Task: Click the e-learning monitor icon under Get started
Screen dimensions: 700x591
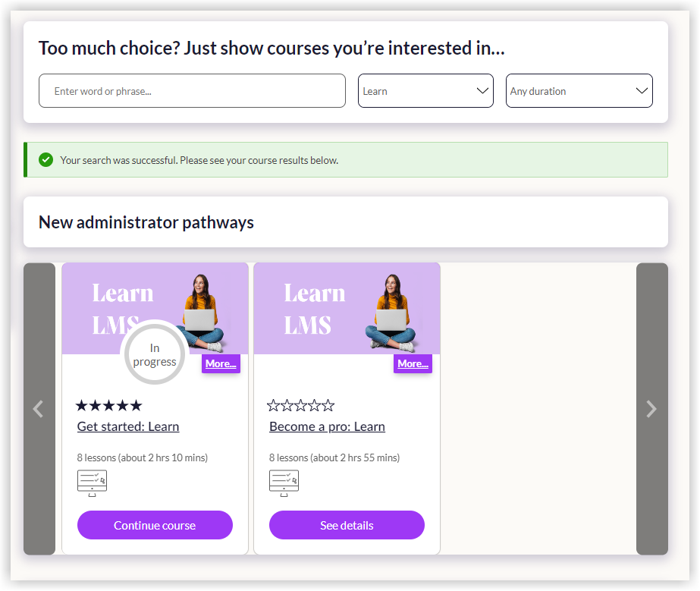Action: click(x=92, y=483)
